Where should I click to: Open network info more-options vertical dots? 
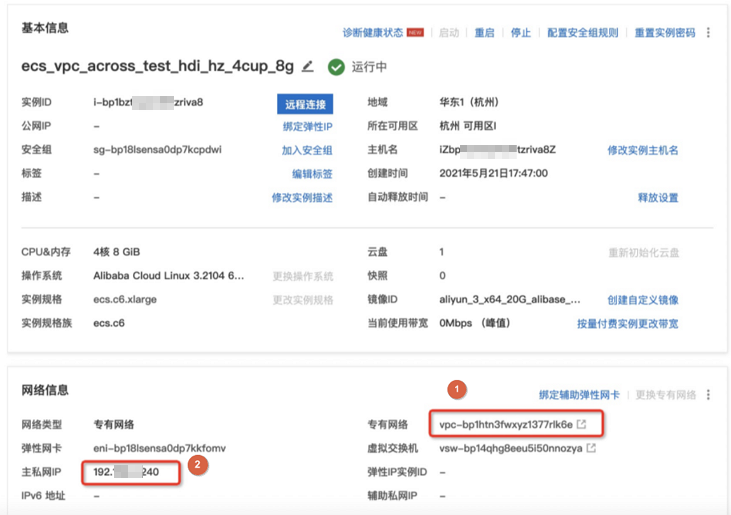(708, 395)
